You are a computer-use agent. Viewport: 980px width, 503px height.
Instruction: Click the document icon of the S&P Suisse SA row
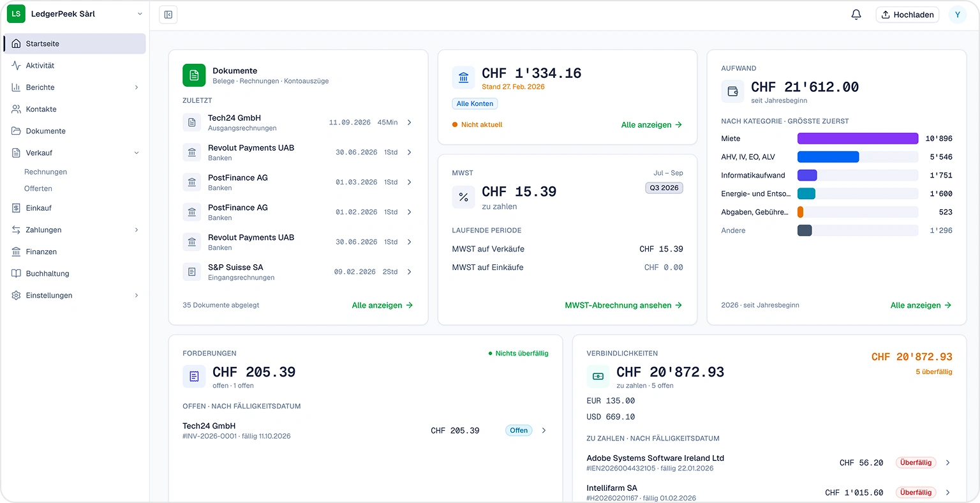click(191, 272)
